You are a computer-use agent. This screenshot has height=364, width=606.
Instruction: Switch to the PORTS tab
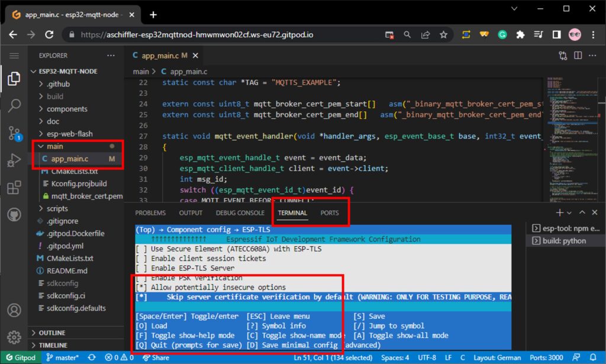coord(330,212)
